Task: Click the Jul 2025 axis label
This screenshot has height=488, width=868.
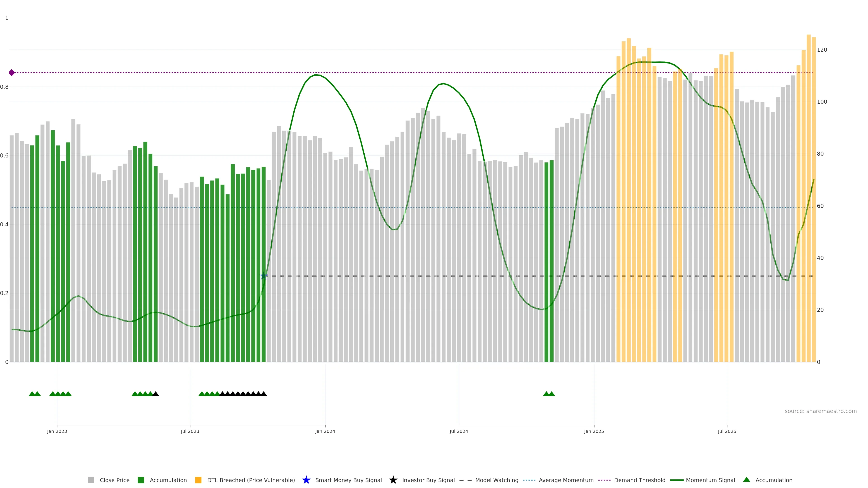Action: pos(727,431)
